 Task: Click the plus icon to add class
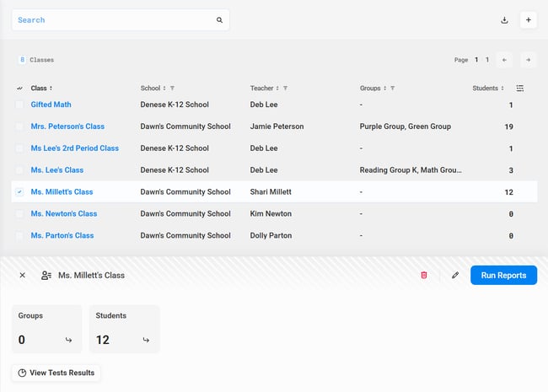click(x=529, y=20)
